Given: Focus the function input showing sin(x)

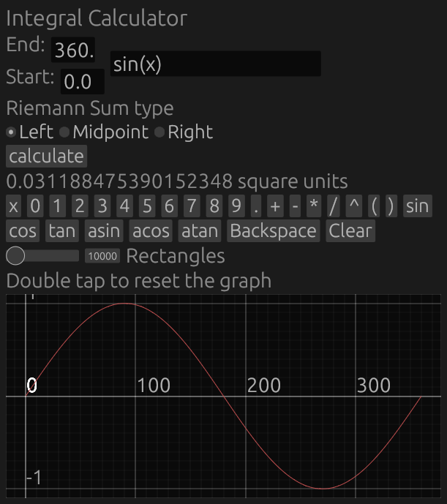Looking at the screenshot, I should click(215, 64).
